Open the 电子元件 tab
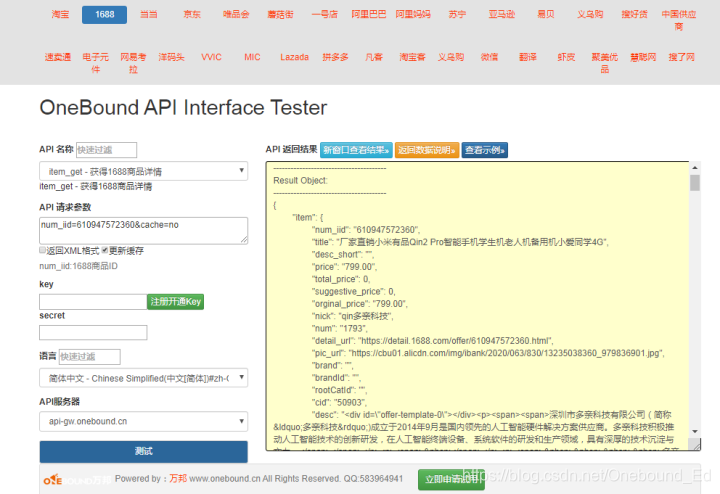 coord(96,63)
